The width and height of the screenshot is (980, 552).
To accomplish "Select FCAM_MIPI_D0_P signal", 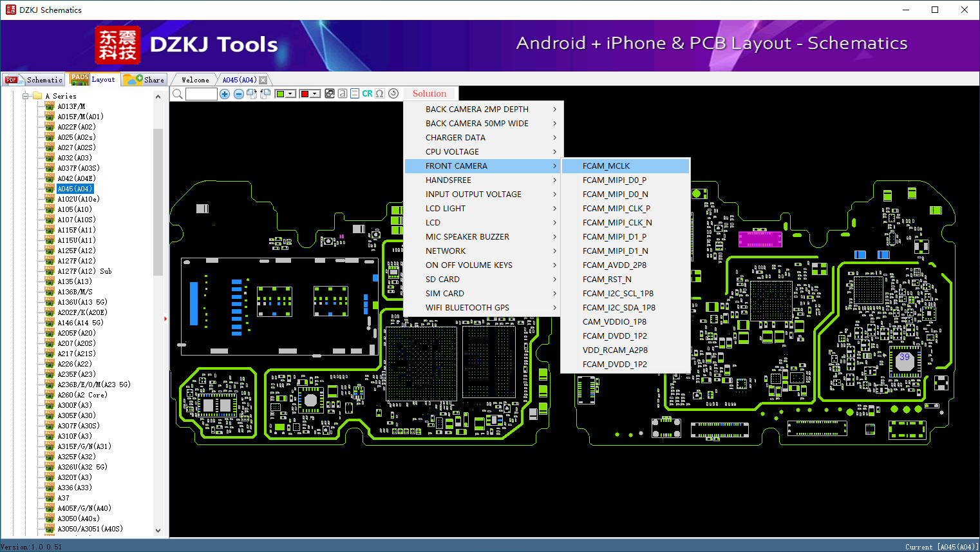I will [x=625, y=180].
